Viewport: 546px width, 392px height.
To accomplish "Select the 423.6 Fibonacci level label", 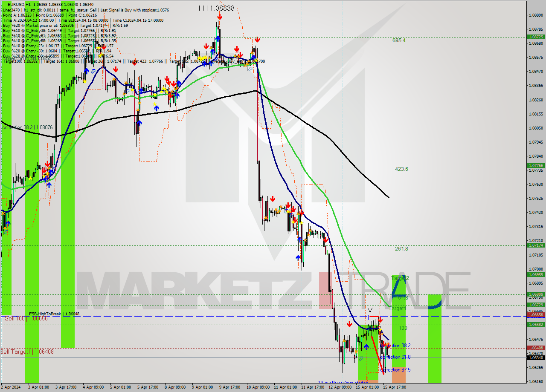I will [401, 169].
